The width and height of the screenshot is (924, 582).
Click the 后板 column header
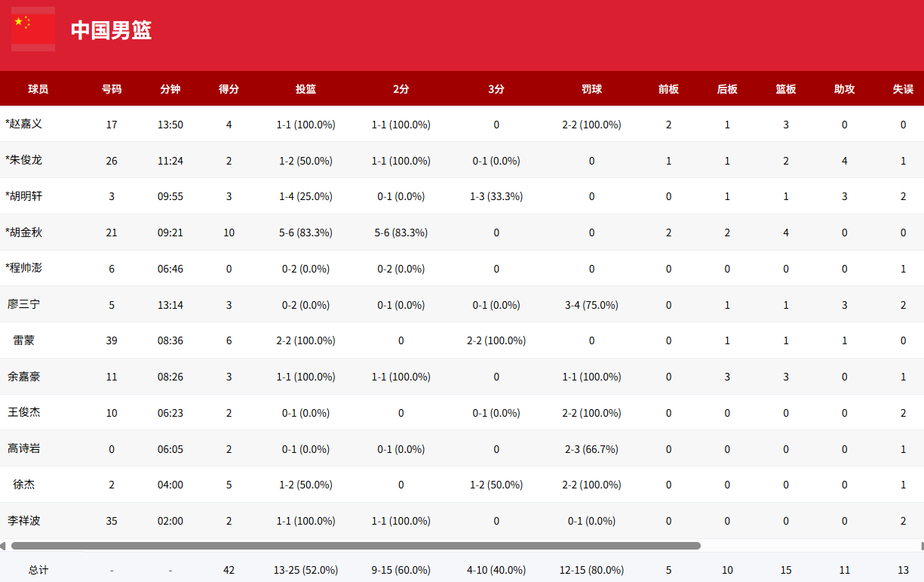(727, 89)
